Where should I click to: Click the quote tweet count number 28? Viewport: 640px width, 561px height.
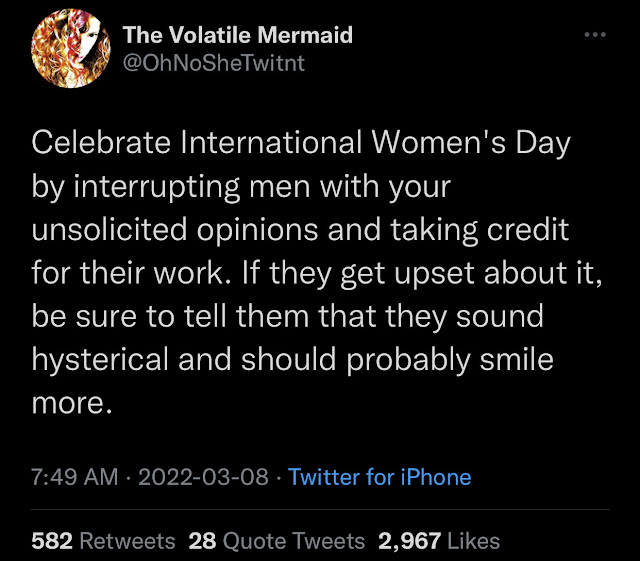coord(202,541)
